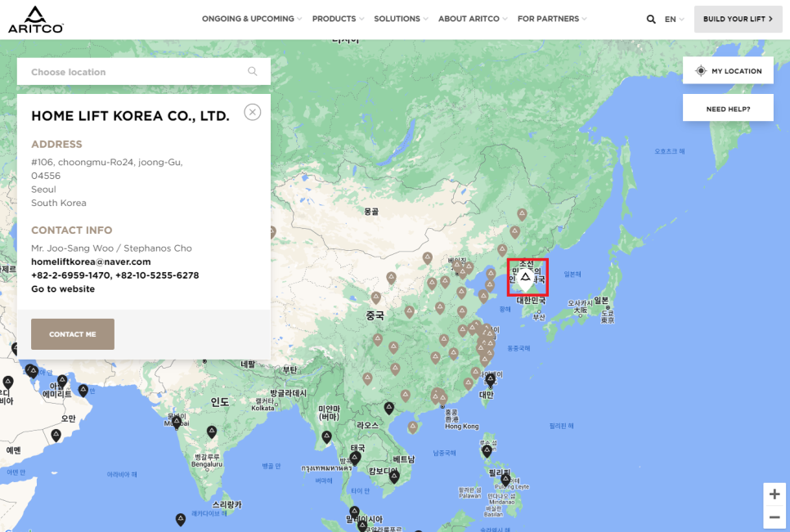Click the Contact Me button
This screenshot has height=532, width=790.
(73, 334)
